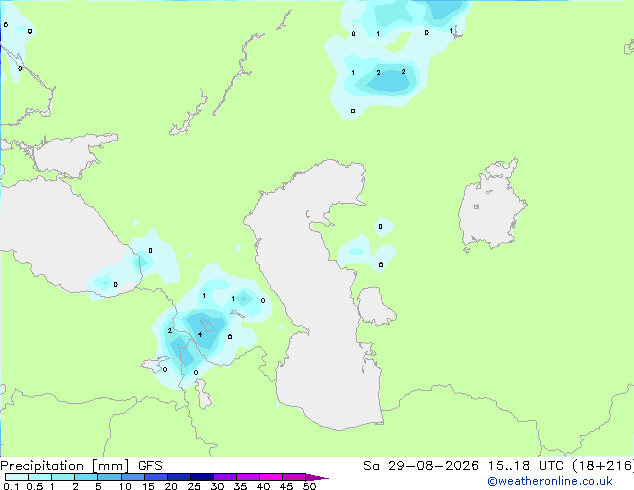The height and width of the screenshot is (490, 634).
Task: Click the '10' legend scale label
Action: click(125, 486)
